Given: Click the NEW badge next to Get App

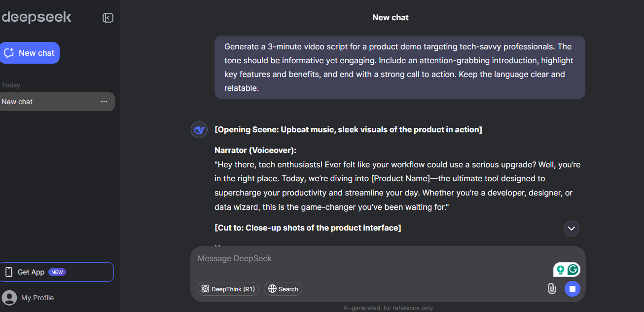Looking at the screenshot, I should click(x=57, y=272).
